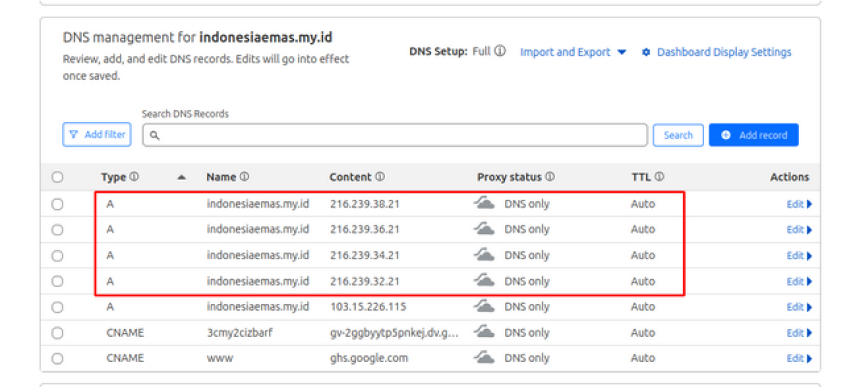Open the Import and Export dropdown
Viewport: 853px width, 388px height.
pos(573,52)
